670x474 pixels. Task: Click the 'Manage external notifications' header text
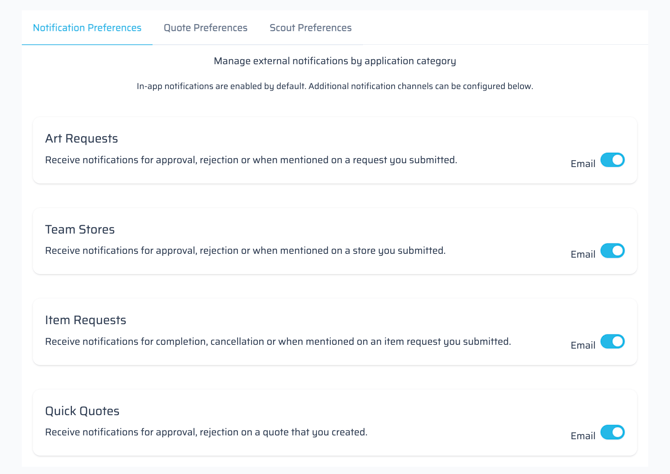pos(334,61)
